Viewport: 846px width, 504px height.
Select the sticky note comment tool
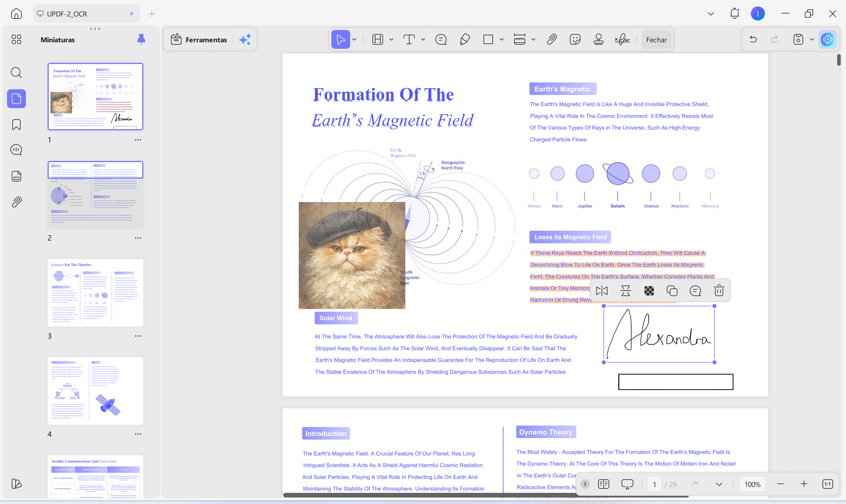pos(441,40)
